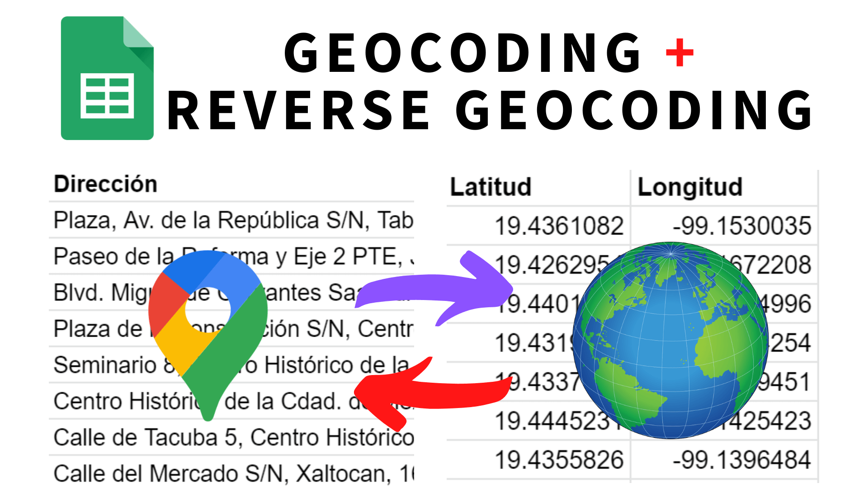Click address row starting 'Blvd. Mig'

(231, 292)
